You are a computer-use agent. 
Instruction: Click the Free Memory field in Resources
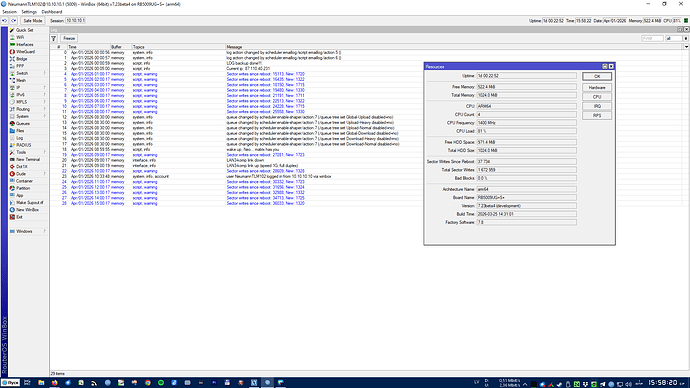526,87
